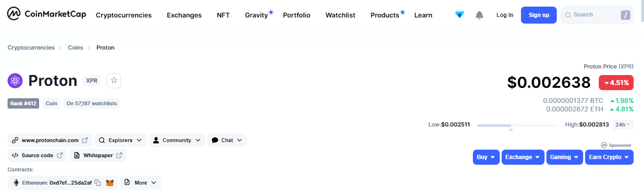Click the Log In button
Viewport: 644px width, 194px height.
(x=505, y=15)
